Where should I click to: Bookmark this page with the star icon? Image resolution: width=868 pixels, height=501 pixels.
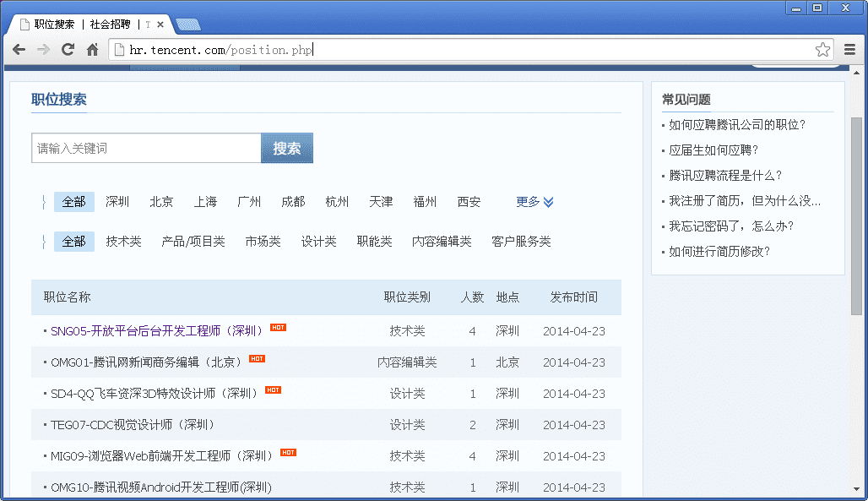coord(822,49)
